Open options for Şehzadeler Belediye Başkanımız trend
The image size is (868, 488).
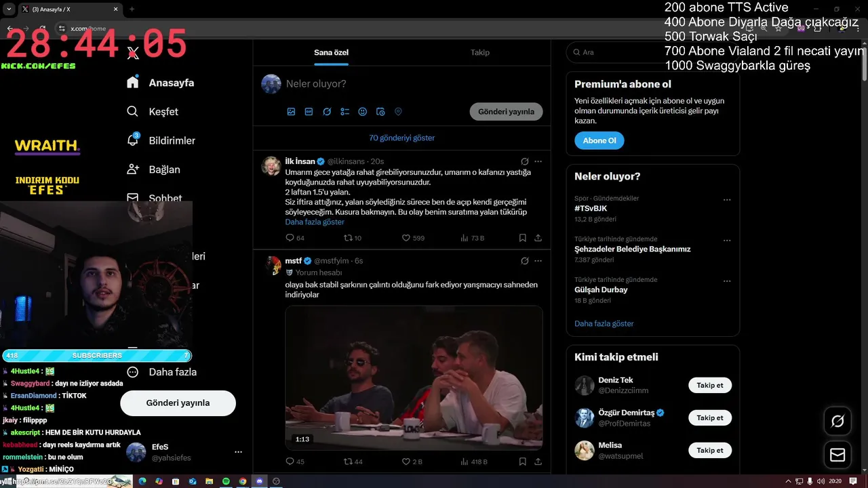coord(727,241)
